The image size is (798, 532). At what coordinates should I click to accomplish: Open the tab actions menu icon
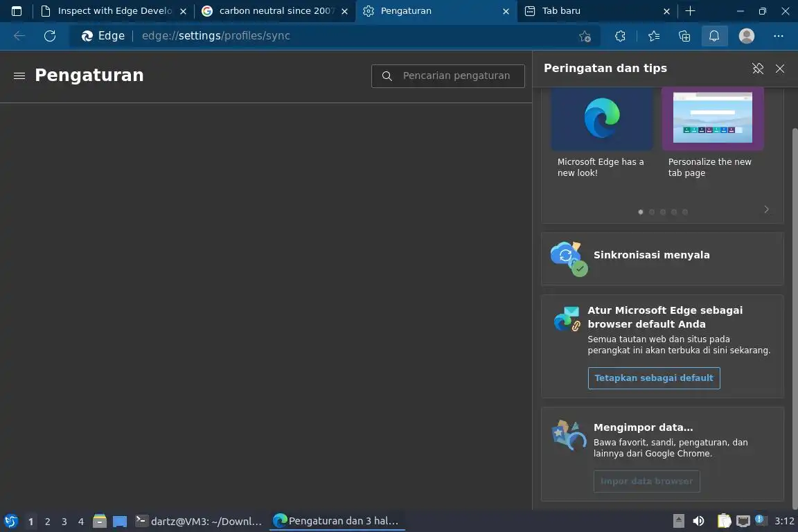coord(17,10)
